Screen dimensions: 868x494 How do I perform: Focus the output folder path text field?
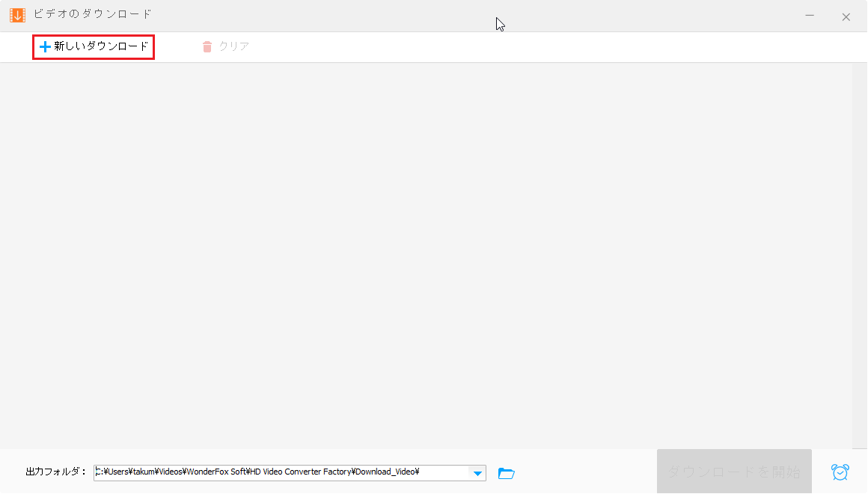(x=284, y=472)
